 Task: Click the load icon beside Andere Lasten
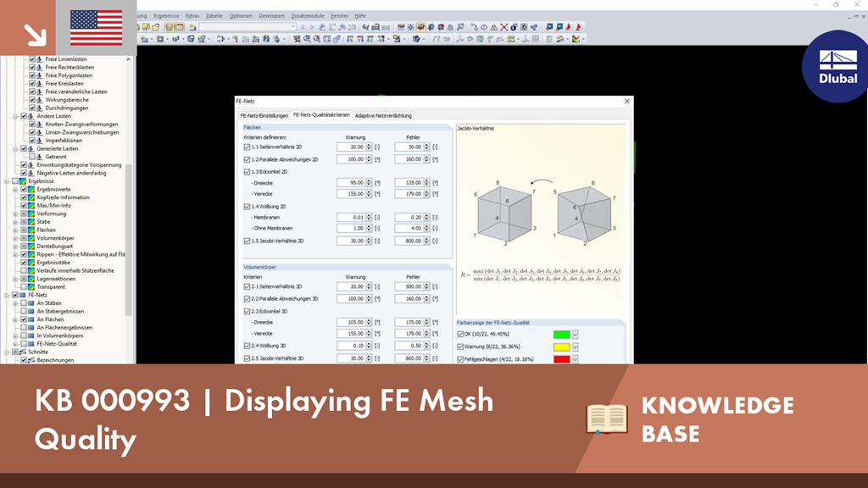(31, 116)
